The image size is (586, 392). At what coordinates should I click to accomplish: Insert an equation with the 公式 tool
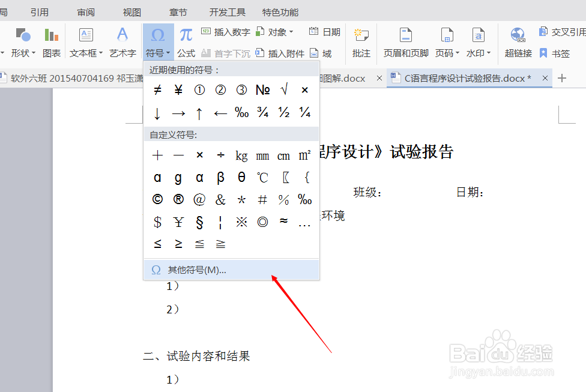(186, 43)
